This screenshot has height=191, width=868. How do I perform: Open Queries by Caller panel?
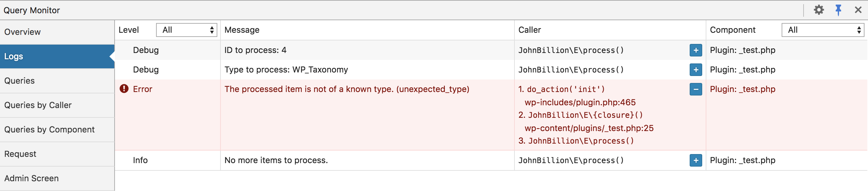coord(38,105)
